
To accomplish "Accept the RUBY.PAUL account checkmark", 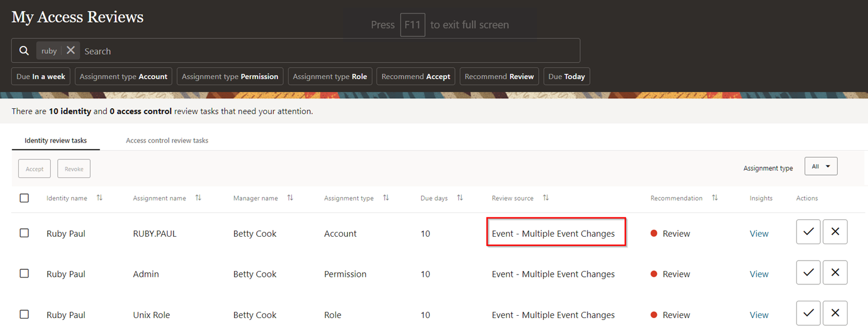I will 808,231.
